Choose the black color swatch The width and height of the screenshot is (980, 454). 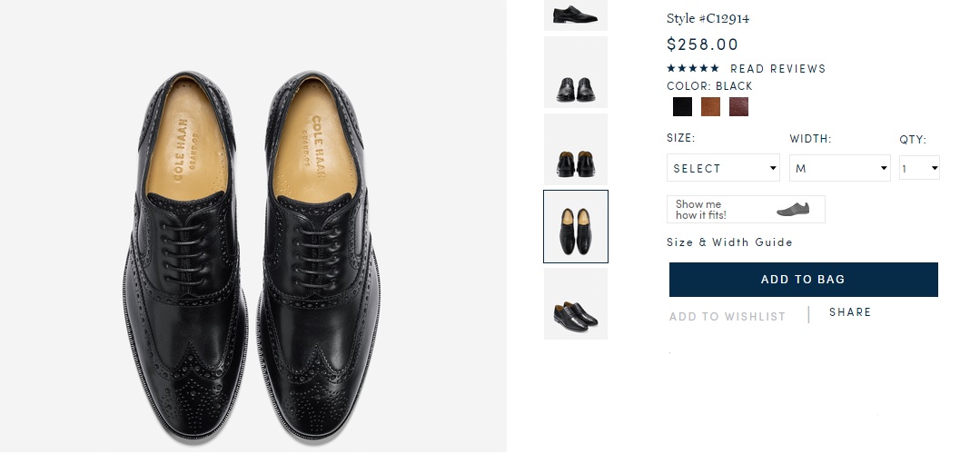tap(682, 107)
